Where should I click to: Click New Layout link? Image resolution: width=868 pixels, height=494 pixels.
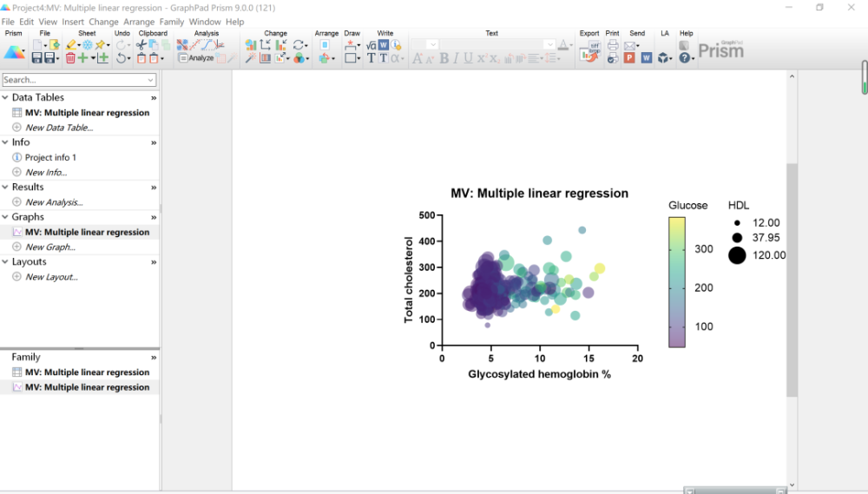click(x=51, y=277)
